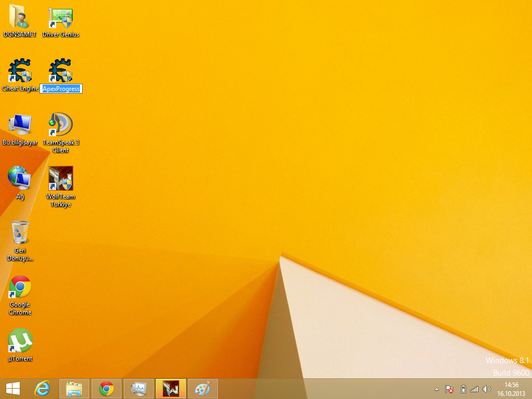532x399 pixels.
Task: Switch to Paint in the taskbar
Action: (x=203, y=389)
